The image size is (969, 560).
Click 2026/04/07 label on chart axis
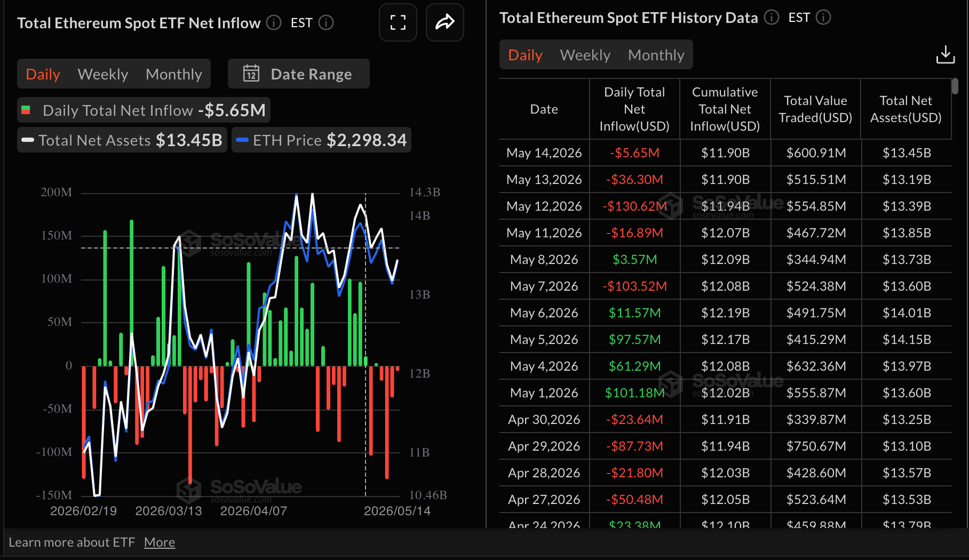coord(253,511)
